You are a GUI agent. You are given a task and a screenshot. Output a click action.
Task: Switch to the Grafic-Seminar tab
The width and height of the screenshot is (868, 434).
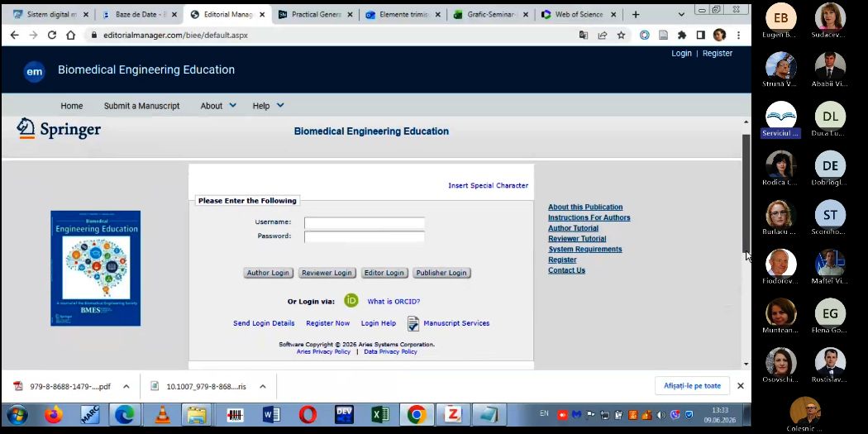[490, 14]
